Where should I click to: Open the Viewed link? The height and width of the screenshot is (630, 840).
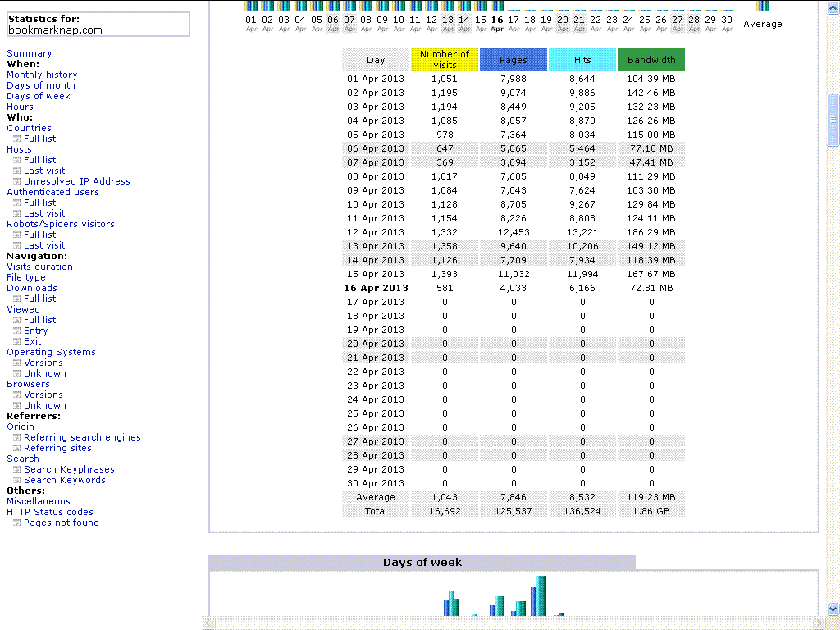[x=23, y=309]
